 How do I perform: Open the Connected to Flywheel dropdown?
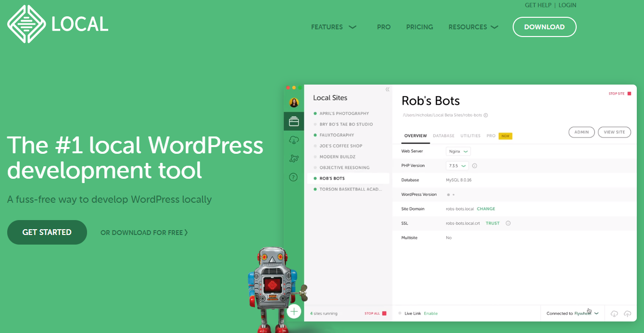[596, 313]
